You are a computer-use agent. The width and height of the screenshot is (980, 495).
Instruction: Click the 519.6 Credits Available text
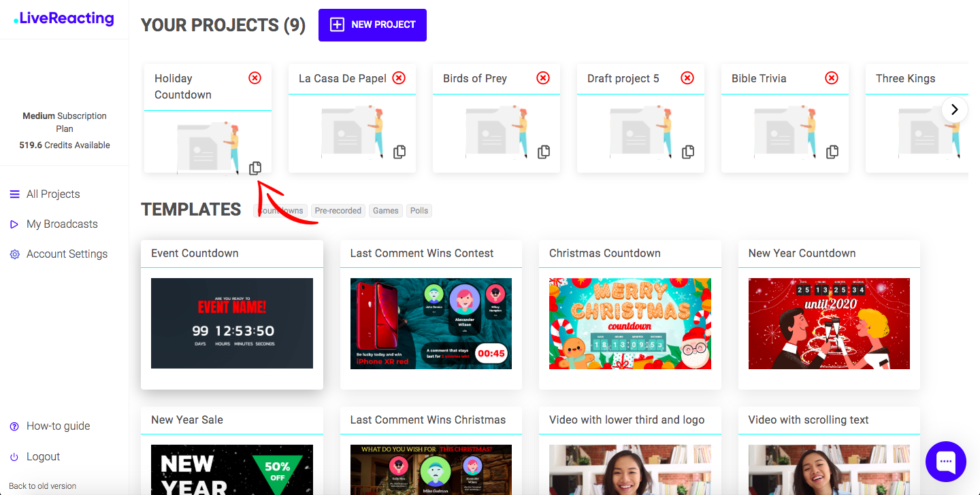pos(65,145)
